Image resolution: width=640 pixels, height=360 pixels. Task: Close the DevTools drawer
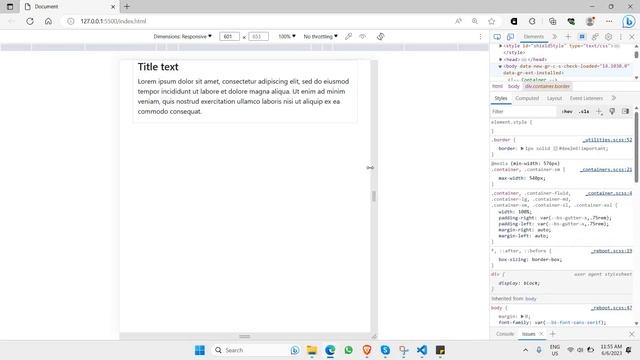tap(632, 334)
